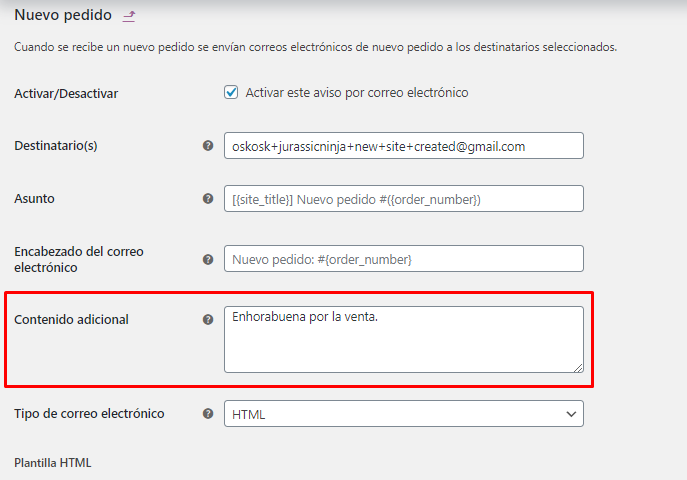Click the help icon for Contenido adicional

(208, 320)
